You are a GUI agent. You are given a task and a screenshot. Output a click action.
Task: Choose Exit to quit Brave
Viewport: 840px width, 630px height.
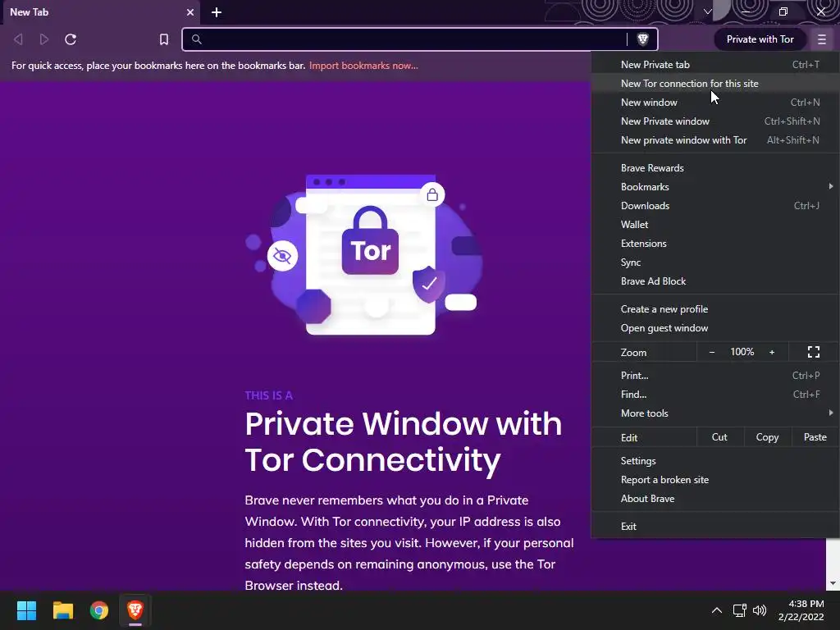coord(715,526)
